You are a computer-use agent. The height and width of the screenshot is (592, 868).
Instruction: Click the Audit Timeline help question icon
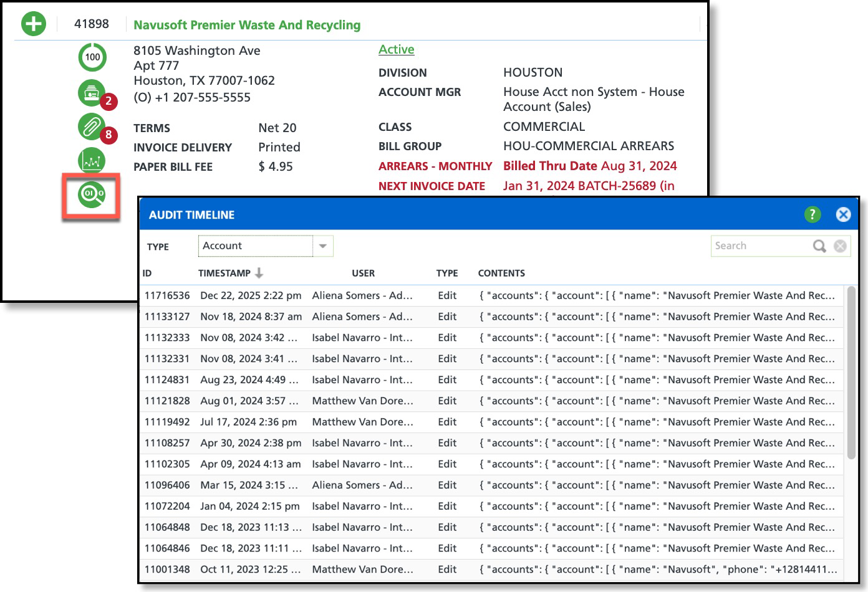(812, 215)
